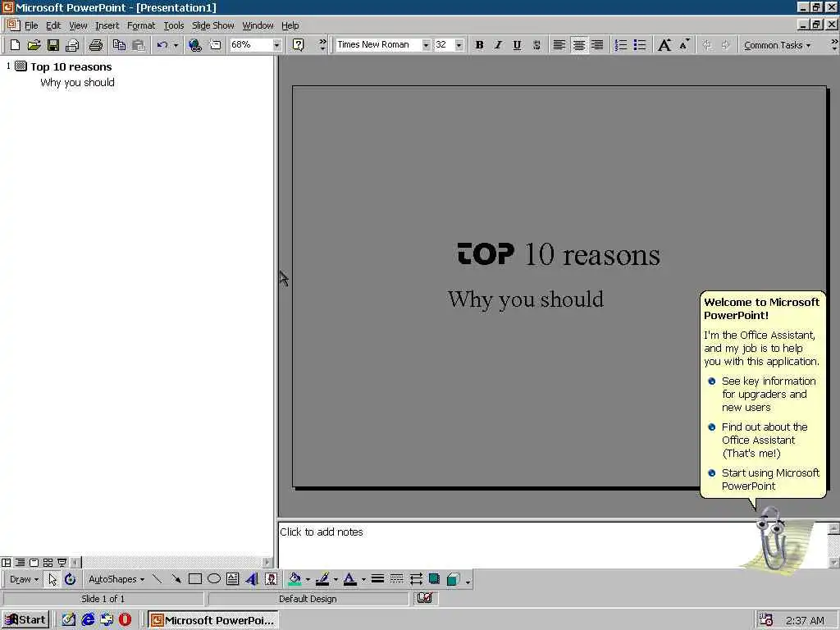Screen dimensions: 840x630
Task: Launch Internet Explorer from quick launch
Action: point(88,620)
